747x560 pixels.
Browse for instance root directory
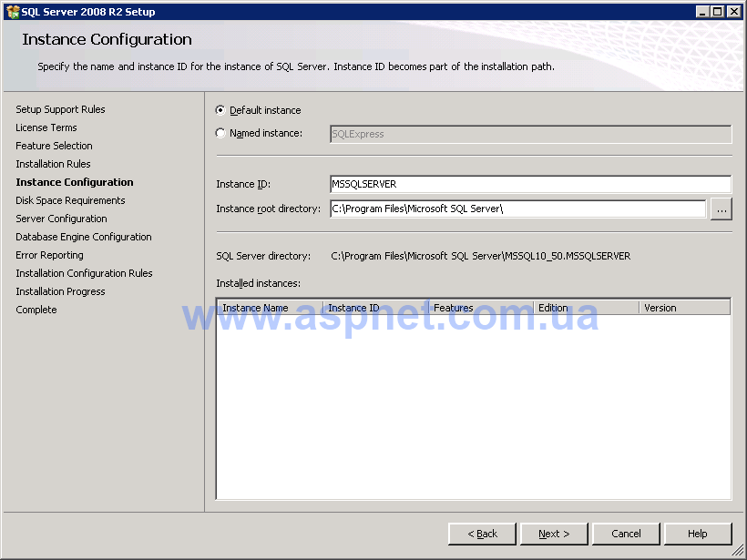pyautogui.click(x=721, y=209)
